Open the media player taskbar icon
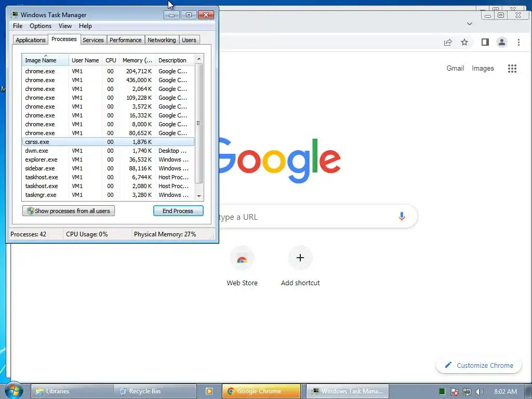This screenshot has height=399, width=532. pyautogui.click(x=209, y=391)
